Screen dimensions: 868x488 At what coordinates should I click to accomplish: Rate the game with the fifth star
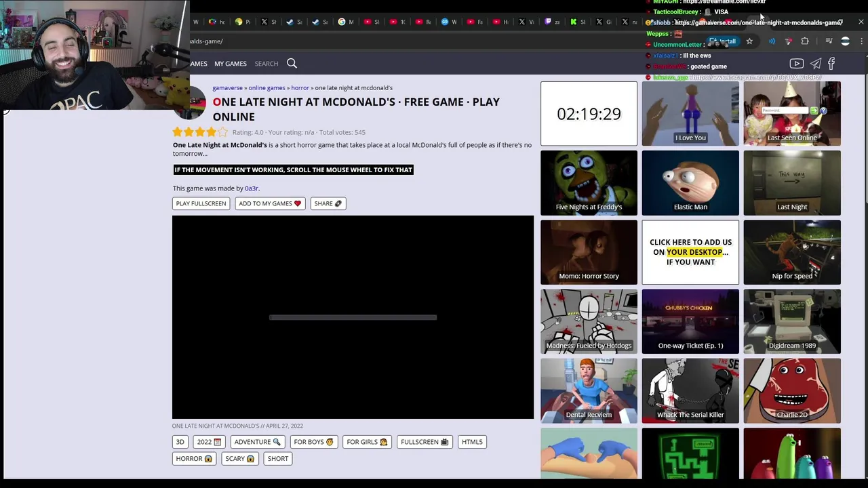click(x=223, y=132)
